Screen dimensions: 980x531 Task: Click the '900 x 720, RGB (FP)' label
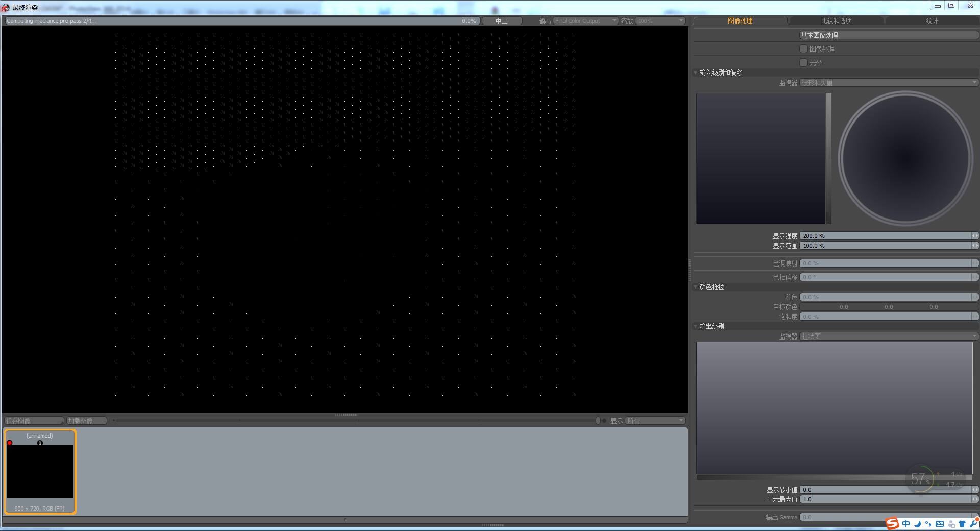[x=40, y=509]
